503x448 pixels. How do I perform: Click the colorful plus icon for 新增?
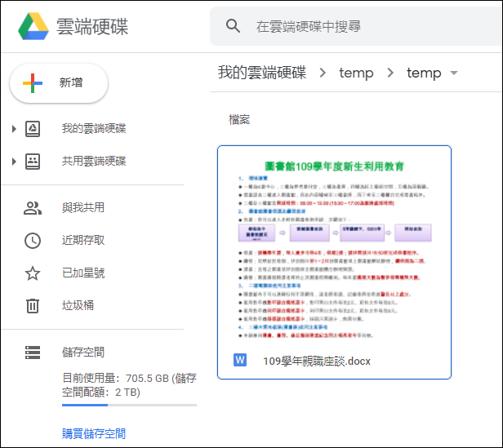click(33, 83)
